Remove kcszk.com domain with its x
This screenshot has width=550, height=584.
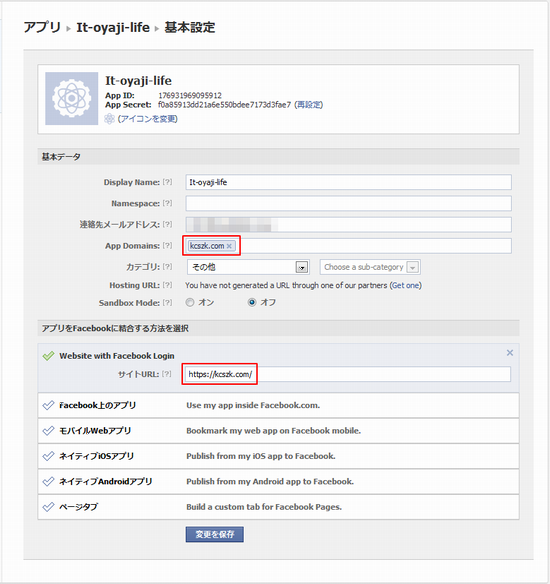[229, 246]
